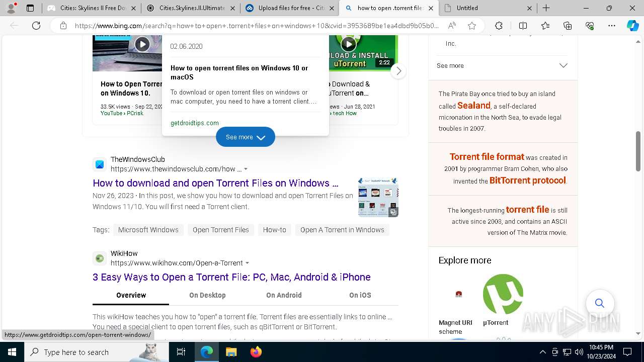Open µTorrent in Explore more
This screenshot has width=644, height=362.
click(x=503, y=301)
